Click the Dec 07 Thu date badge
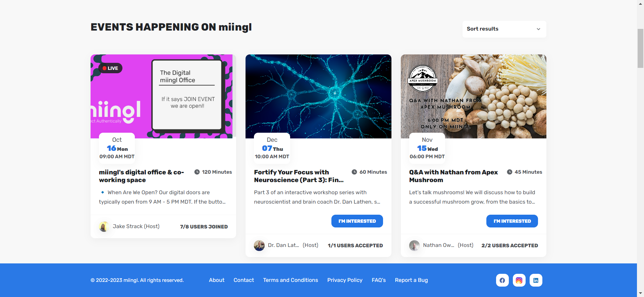Viewport: 644px width, 297px height. (x=272, y=147)
